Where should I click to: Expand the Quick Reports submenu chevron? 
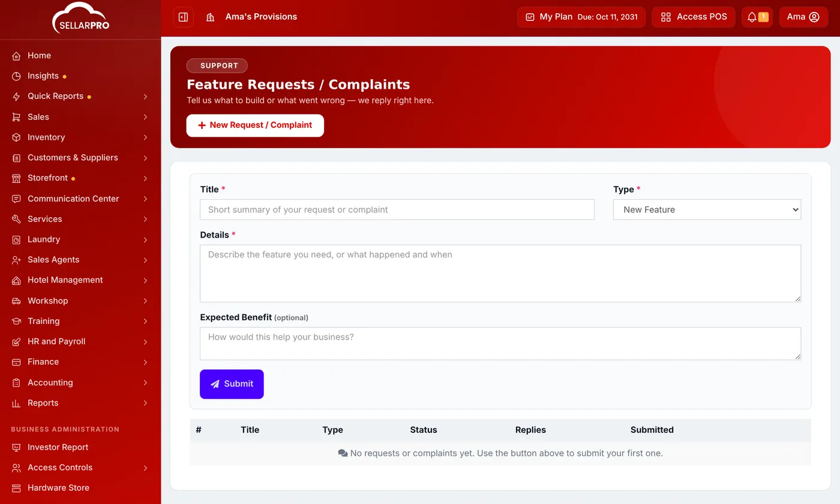click(x=145, y=97)
